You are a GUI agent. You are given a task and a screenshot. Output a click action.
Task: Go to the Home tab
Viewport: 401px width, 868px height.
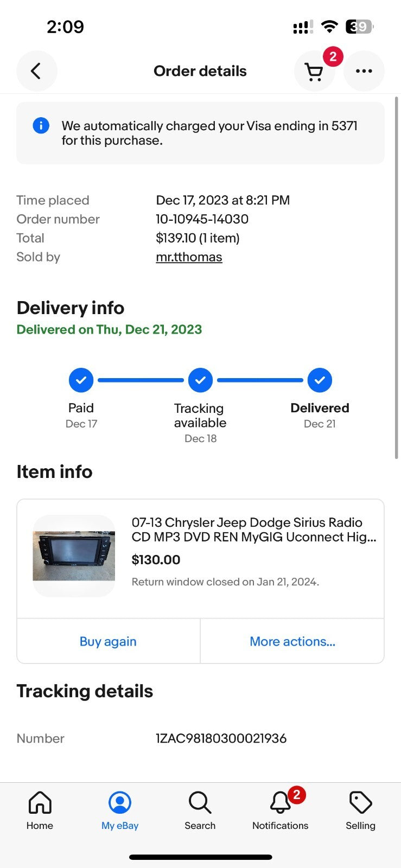click(x=40, y=810)
